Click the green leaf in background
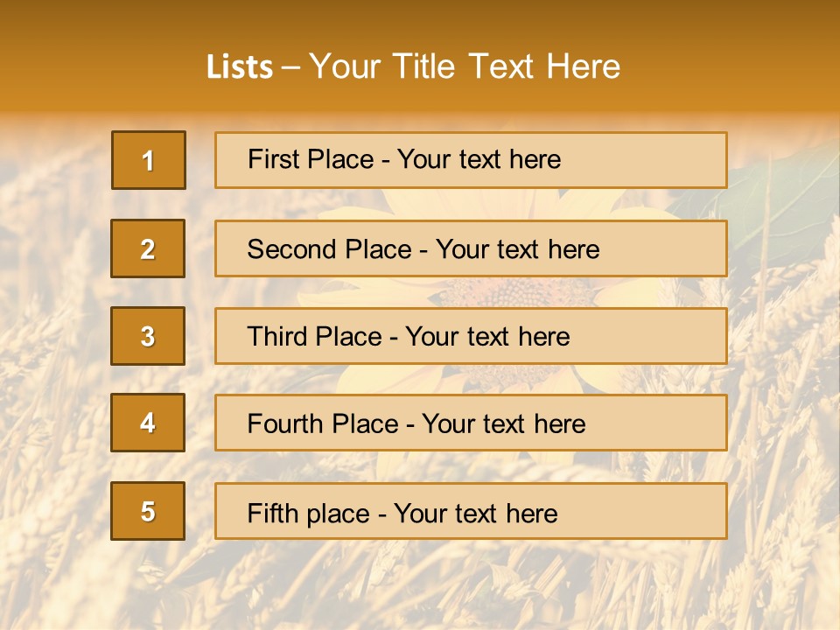840x630 pixels. coord(782,204)
